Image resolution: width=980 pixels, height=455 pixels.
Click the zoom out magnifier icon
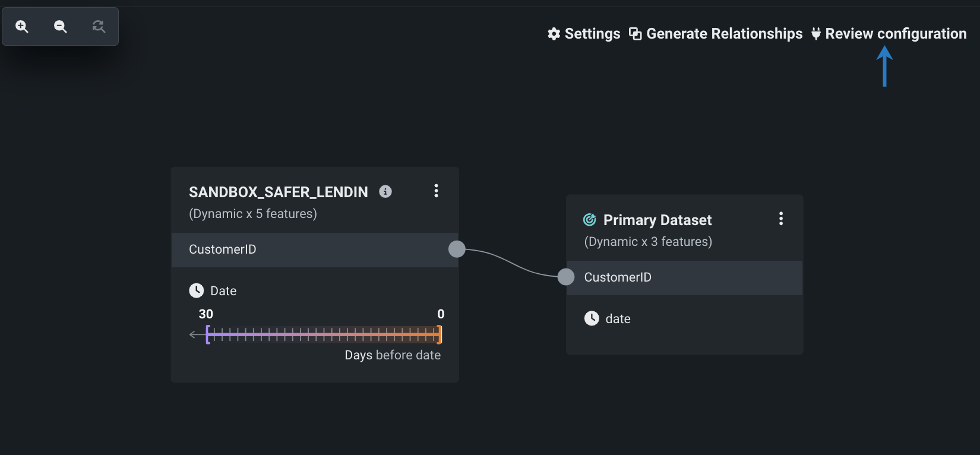[60, 27]
